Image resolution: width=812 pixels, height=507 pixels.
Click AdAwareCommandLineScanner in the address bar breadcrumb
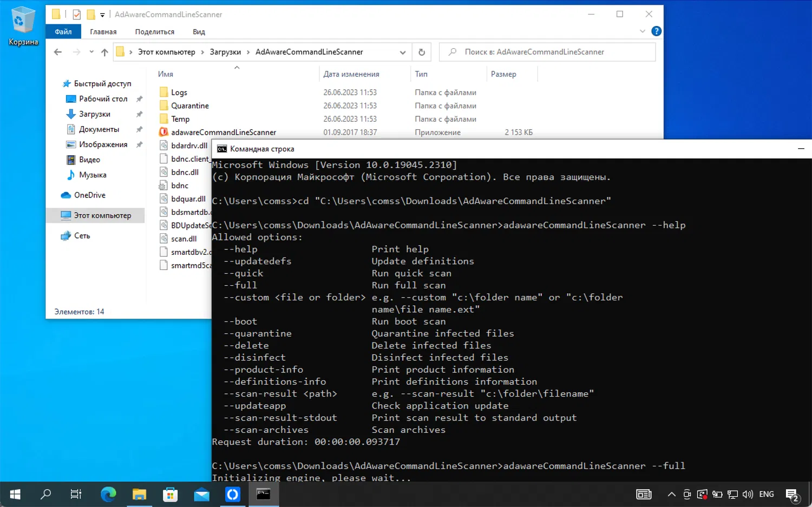309,52
